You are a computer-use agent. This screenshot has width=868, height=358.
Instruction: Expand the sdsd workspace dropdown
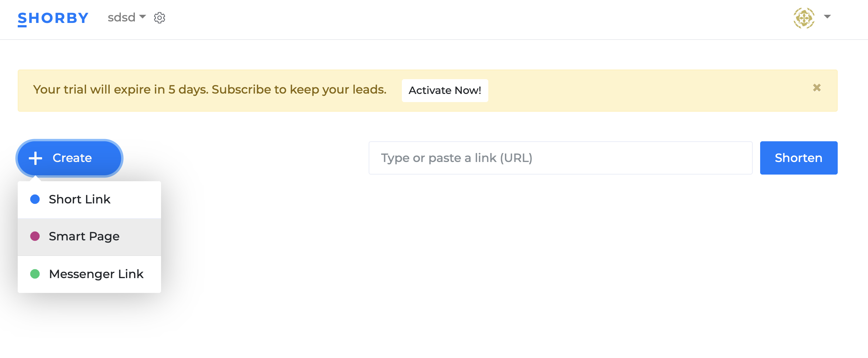click(143, 17)
